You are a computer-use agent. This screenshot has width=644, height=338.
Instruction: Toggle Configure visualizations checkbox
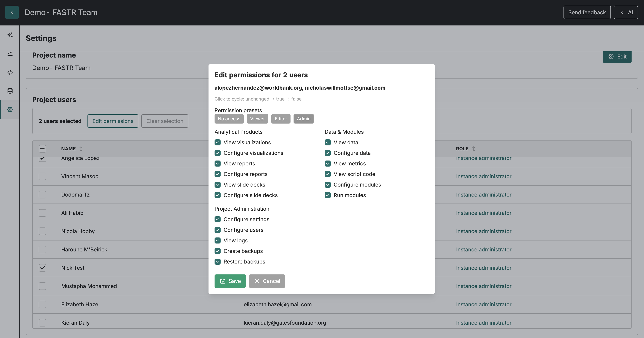tap(218, 153)
